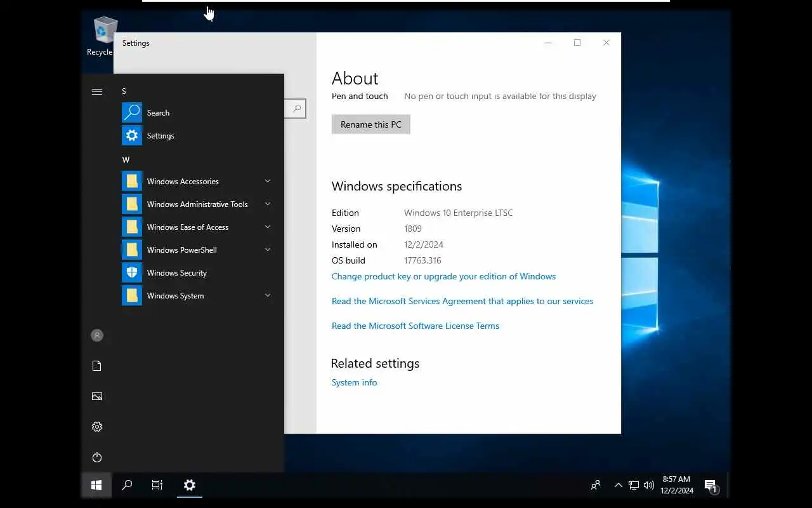Open the Search app tile icon
812x508 pixels.
132,112
